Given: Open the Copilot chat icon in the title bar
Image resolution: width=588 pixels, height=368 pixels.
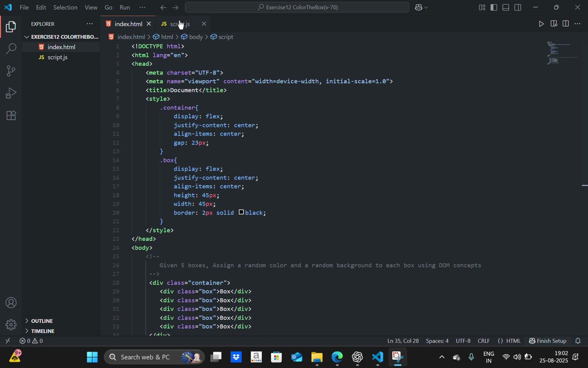Looking at the screenshot, I should pos(419,7).
